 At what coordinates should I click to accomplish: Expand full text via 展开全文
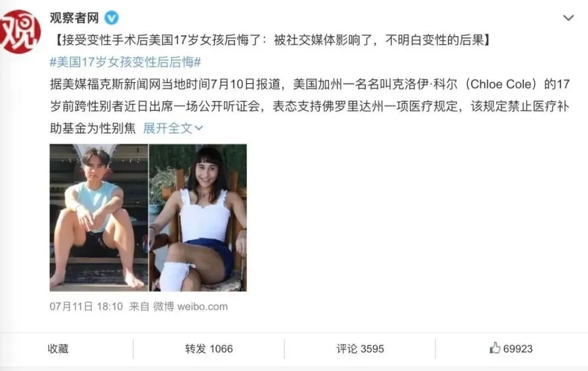point(168,128)
